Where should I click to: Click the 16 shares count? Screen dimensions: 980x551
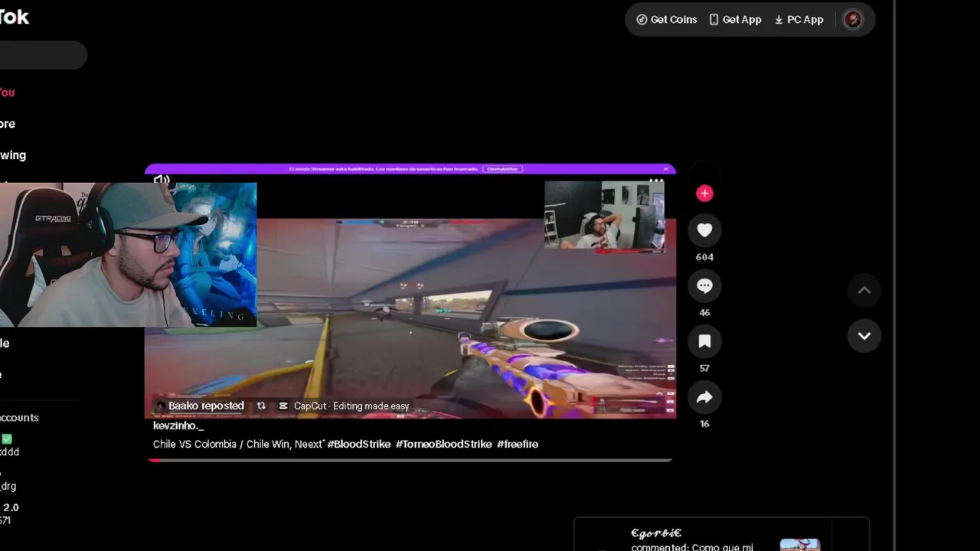704,424
